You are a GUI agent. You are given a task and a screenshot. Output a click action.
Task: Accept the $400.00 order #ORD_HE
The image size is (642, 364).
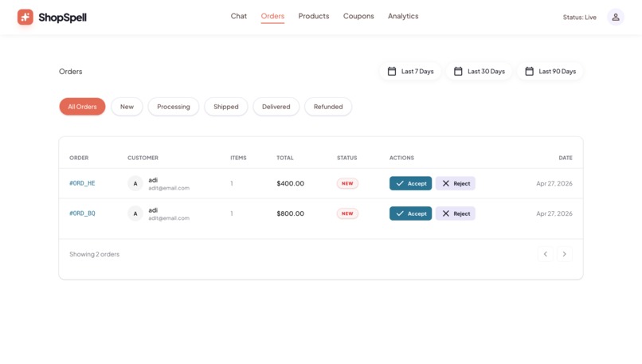coord(411,183)
